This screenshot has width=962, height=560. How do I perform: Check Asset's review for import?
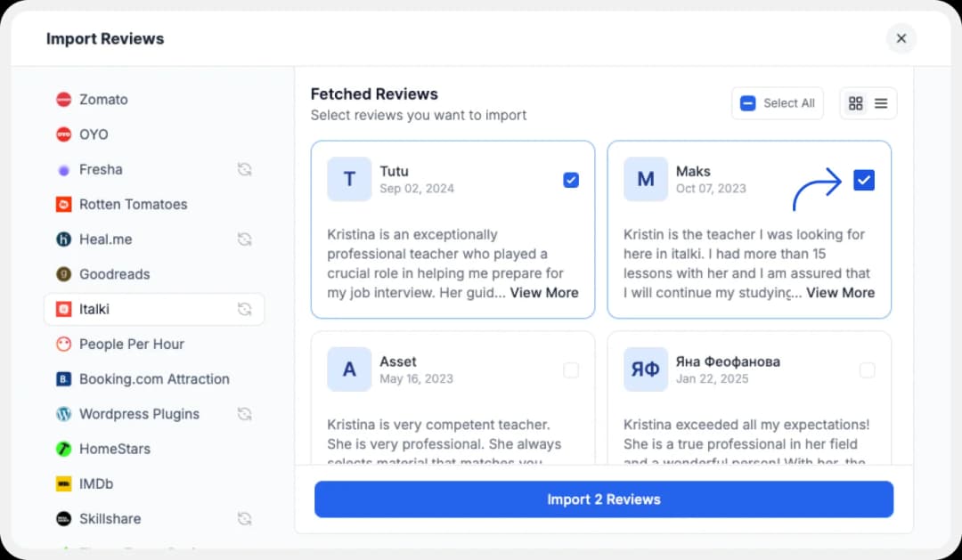pyautogui.click(x=571, y=370)
